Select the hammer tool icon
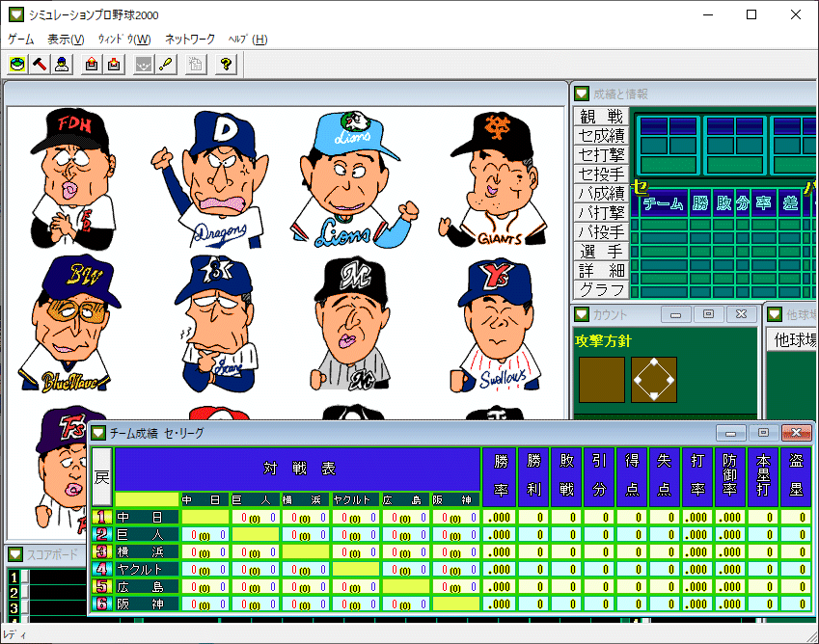The image size is (819, 644). (x=40, y=65)
